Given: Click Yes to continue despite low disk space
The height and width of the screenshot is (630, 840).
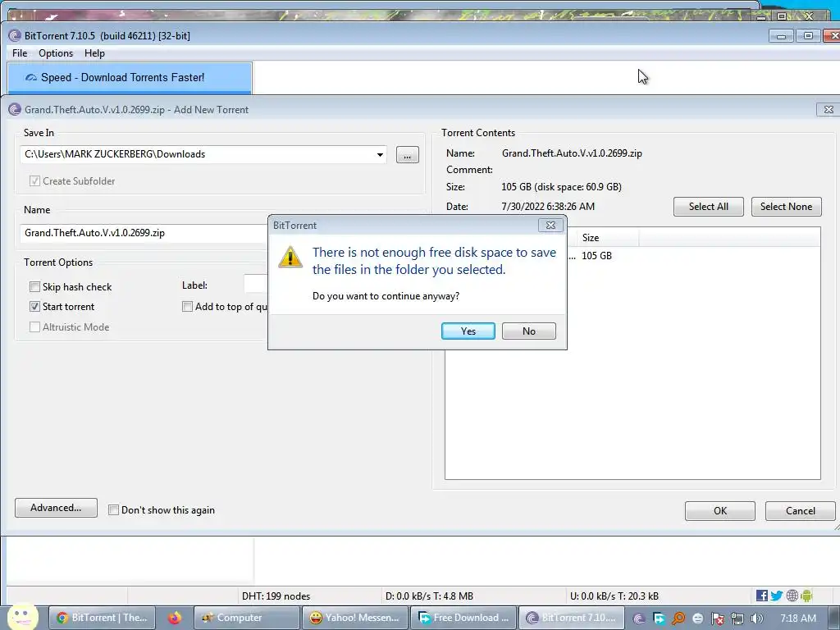Looking at the screenshot, I should (x=468, y=331).
